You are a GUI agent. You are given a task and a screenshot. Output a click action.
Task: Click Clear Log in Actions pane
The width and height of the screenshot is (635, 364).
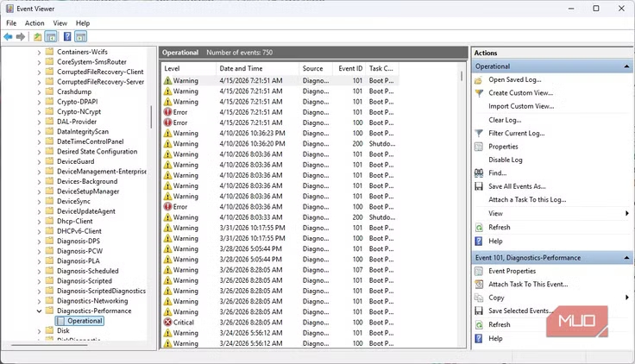505,120
